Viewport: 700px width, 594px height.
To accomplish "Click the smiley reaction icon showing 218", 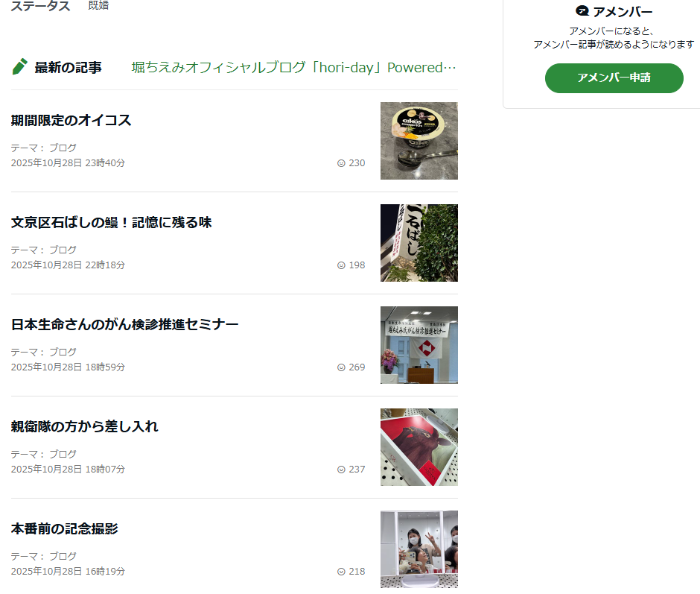I will [x=341, y=572].
